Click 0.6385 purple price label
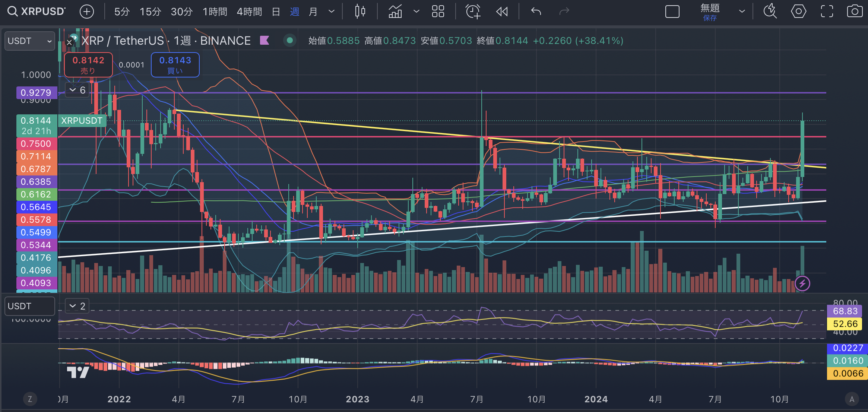This screenshot has height=412, width=868. click(37, 181)
